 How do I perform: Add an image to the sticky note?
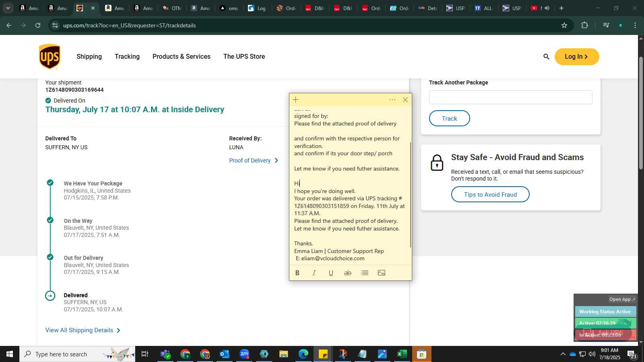click(x=382, y=273)
